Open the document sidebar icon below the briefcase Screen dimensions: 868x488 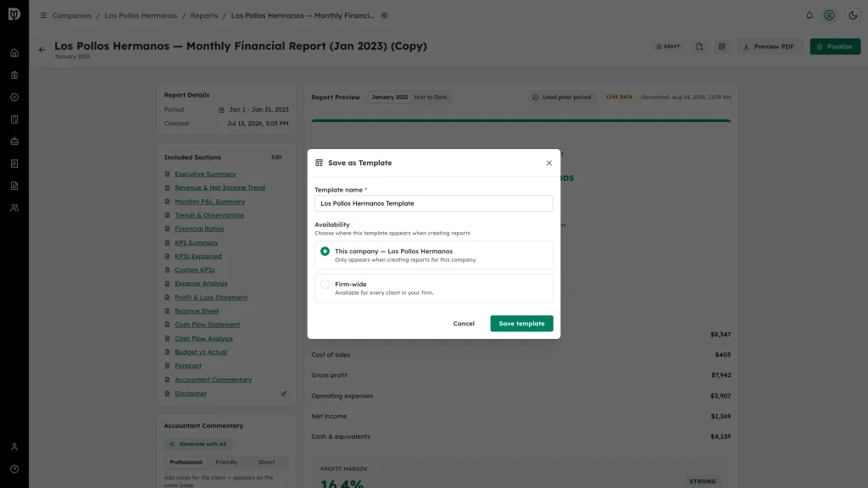coord(14,164)
